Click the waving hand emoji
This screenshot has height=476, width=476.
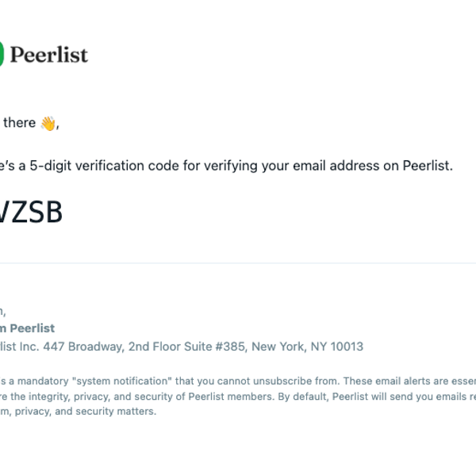coord(48,123)
